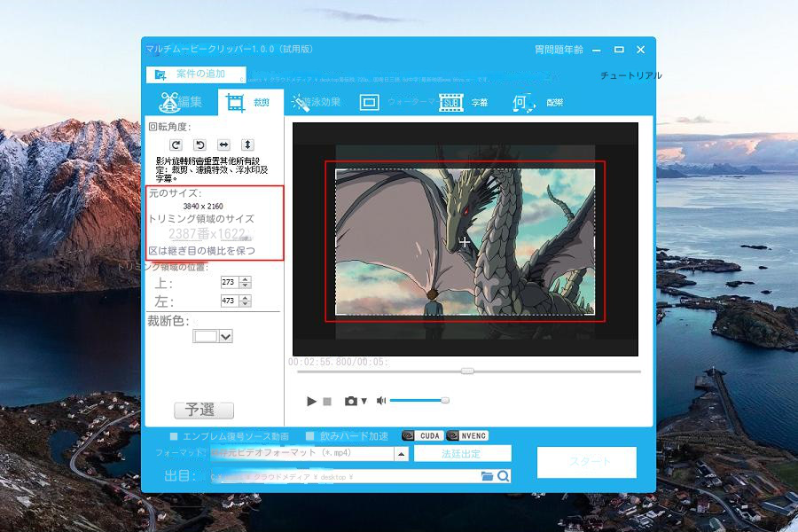Click the format combo box text field
This screenshot has height=532, width=798.
click(x=302, y=454)
